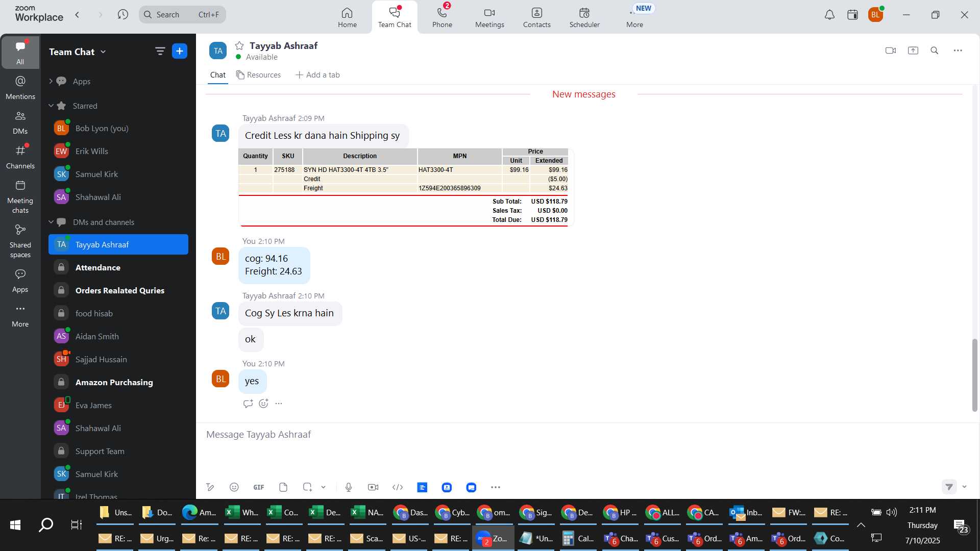980x551 pixels.
Task: Open Orders Realated Quries channel
Action: coord(118,290)
